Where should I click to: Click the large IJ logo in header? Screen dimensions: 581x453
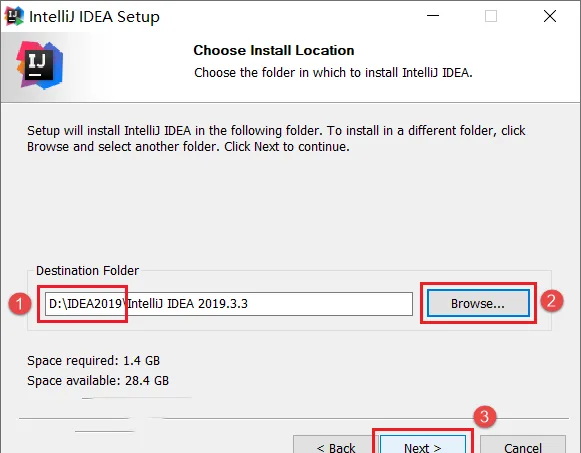click(x=40, y=65)
